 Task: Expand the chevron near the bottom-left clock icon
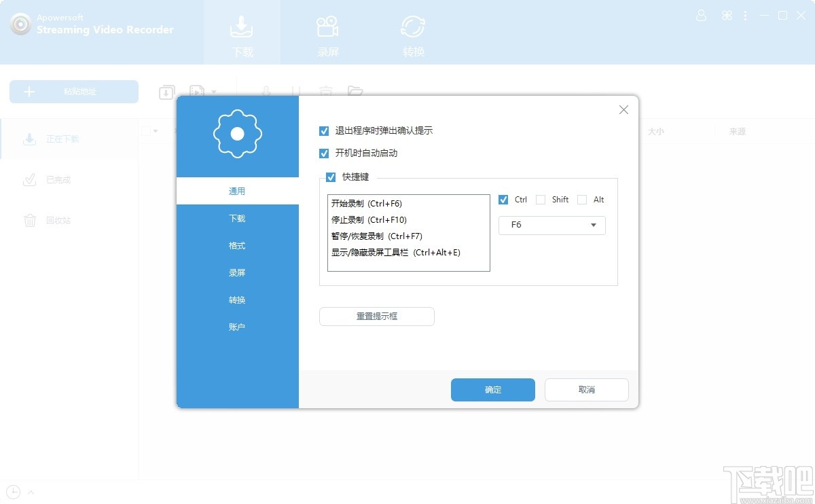[31, 492]
